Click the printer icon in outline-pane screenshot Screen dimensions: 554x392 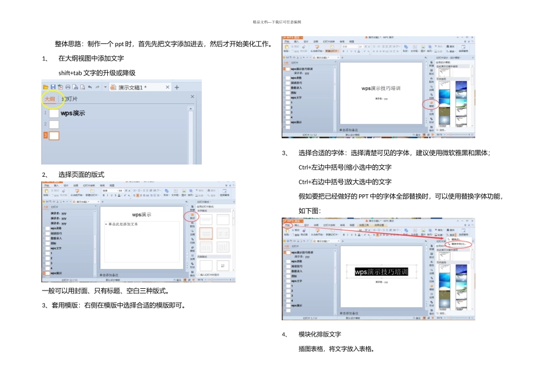click(68, 87)
